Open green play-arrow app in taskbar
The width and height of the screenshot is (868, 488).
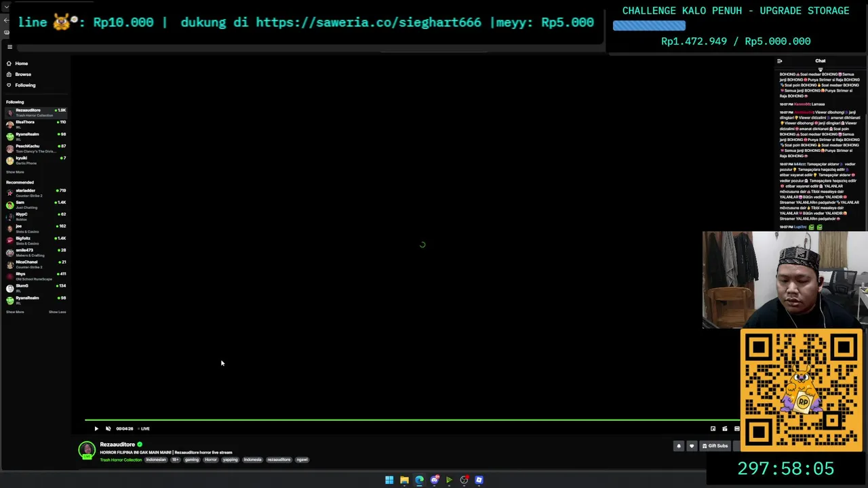click(449, 480)
